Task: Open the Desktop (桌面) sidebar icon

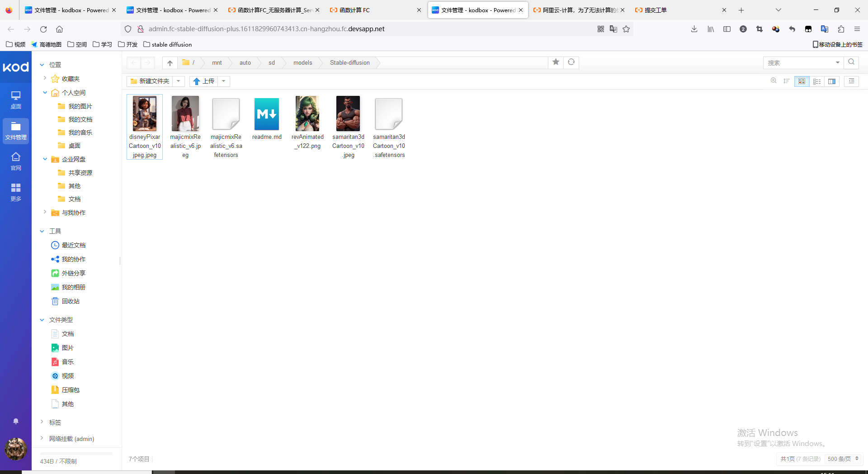Action: (16, 100)
